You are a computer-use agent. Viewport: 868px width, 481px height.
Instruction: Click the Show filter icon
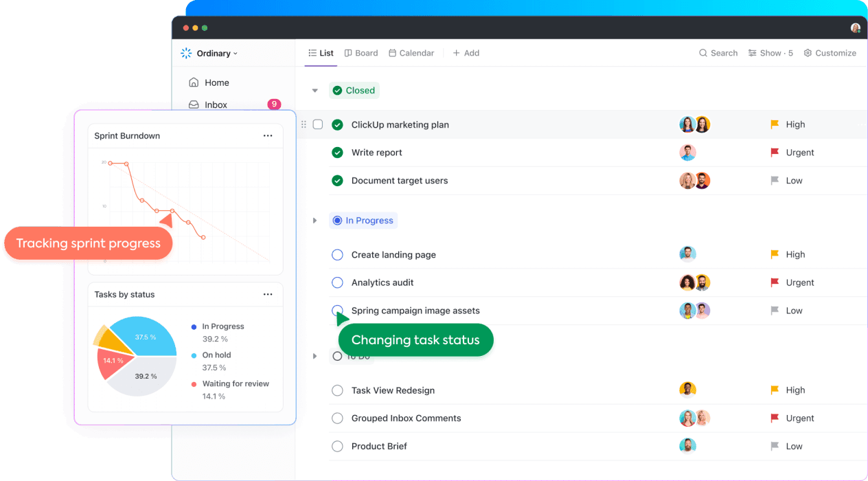point(753,53)
